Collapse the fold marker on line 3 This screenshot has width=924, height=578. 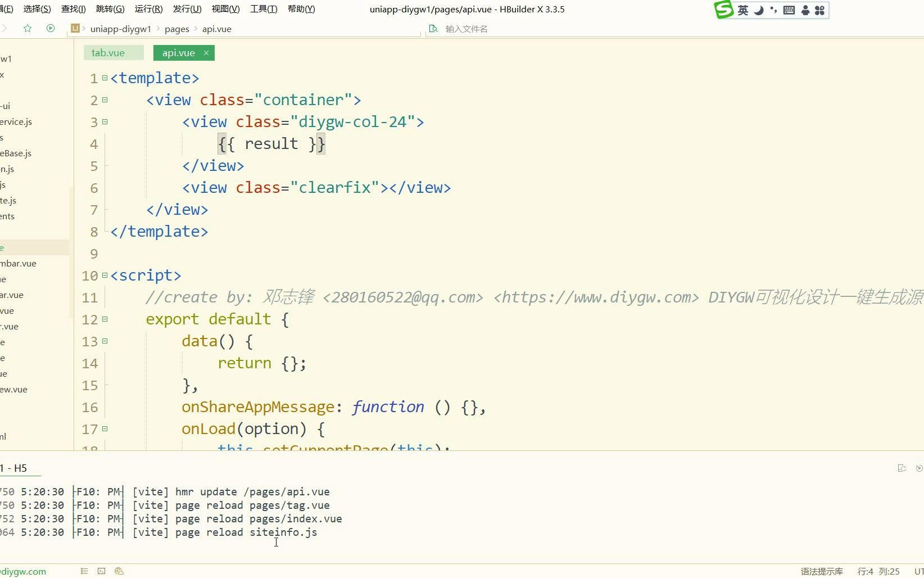[x=105, y=122]
